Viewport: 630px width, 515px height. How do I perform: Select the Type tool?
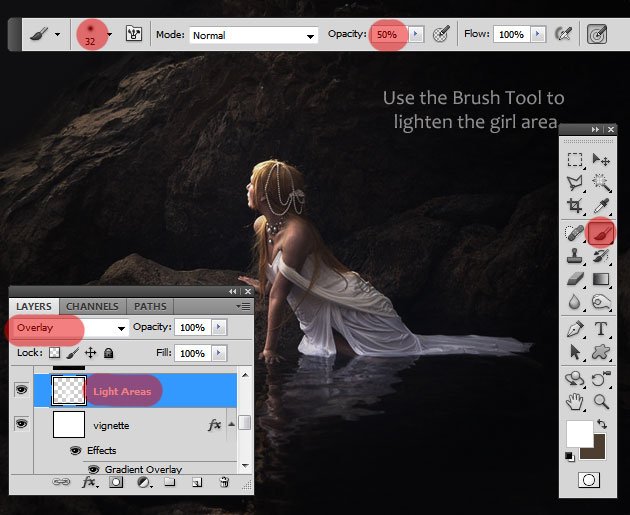[601, 329]
